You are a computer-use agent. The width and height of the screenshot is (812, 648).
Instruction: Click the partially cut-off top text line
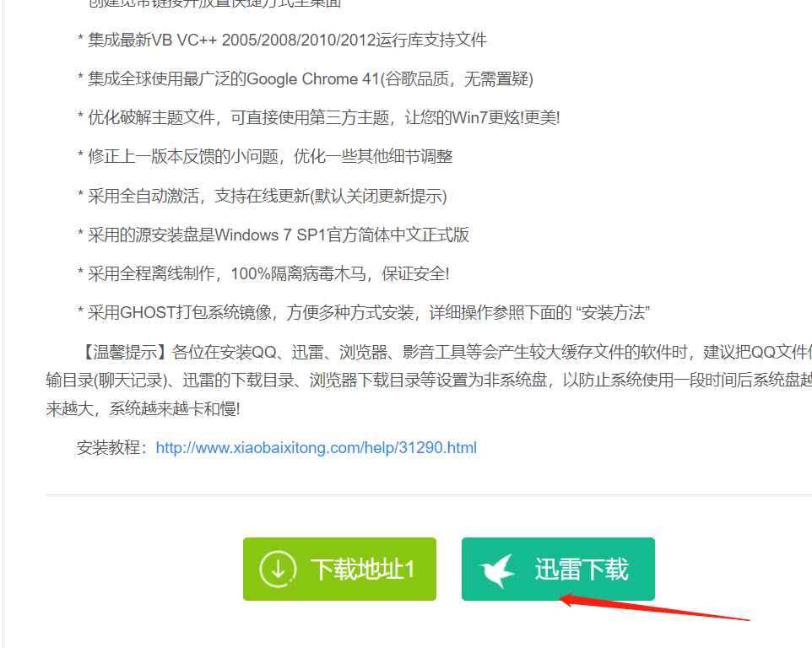pyautogui.click(x=215, y=3)
